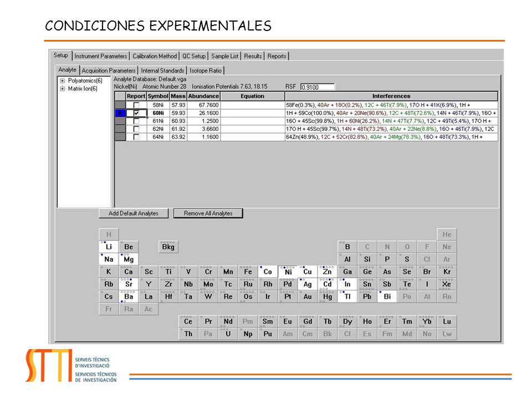Click the Bkg background button

pyautogui.click(x=168, y=247)
